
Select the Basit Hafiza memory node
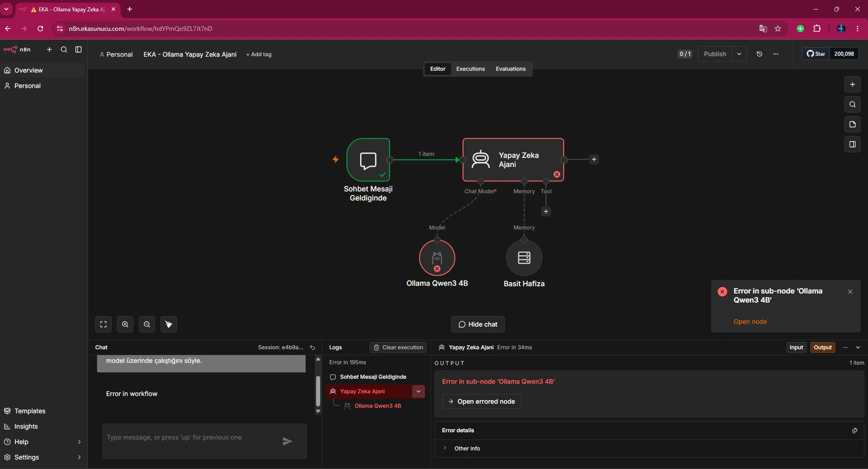524,258
